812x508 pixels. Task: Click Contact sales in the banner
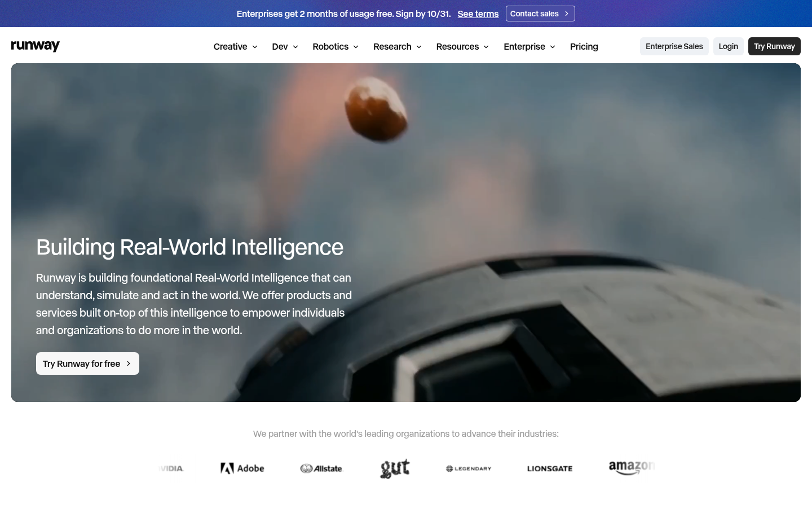coord(540,14)
